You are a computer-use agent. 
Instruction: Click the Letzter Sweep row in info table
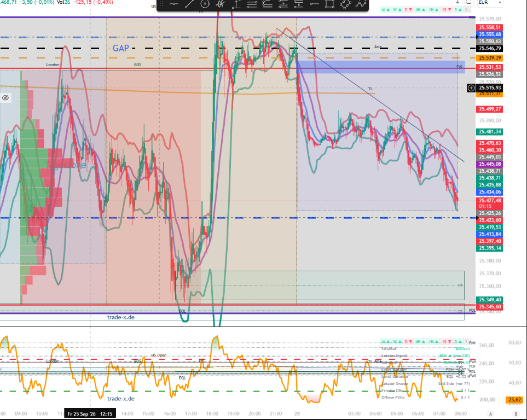pyautogui.click(x=426, y=384)
